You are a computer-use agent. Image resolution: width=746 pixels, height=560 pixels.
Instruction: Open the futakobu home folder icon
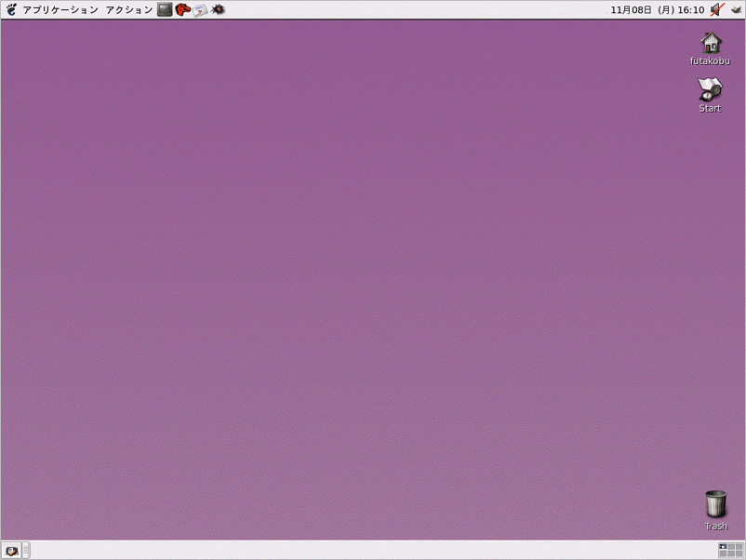(x=711, y=43)
